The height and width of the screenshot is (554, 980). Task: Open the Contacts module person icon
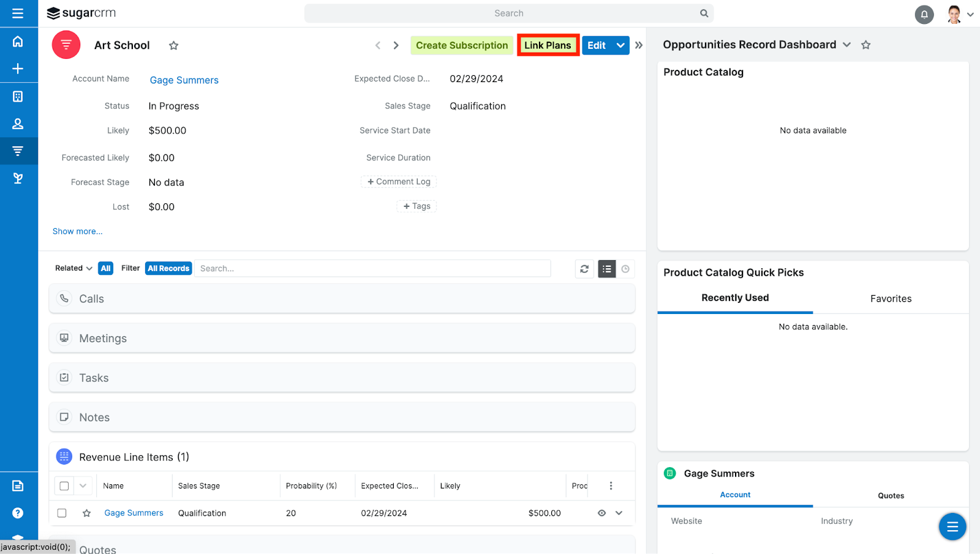(18, 123)
